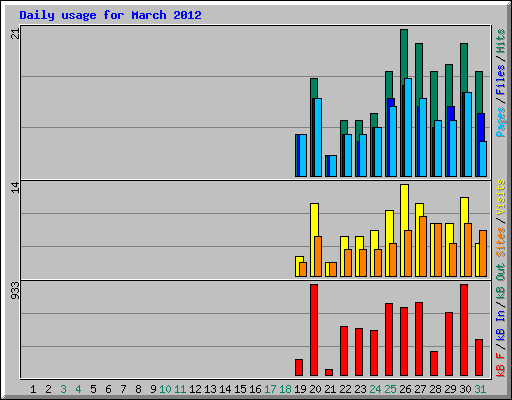Click the blue "Files" legend label

(501, 80)
